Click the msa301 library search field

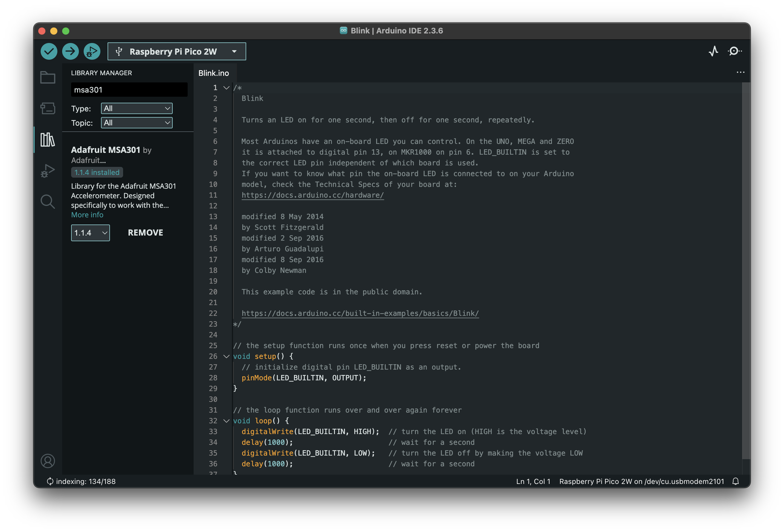tap(129, 90)
